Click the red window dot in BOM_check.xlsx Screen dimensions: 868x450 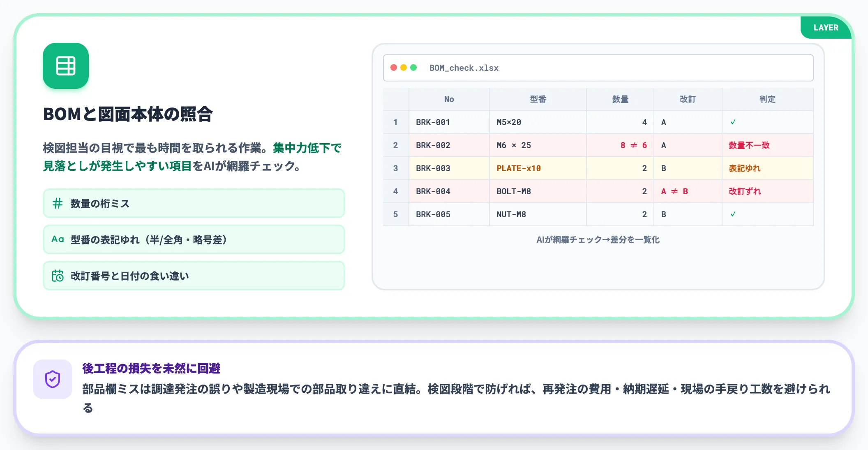(x=394, y=67)
